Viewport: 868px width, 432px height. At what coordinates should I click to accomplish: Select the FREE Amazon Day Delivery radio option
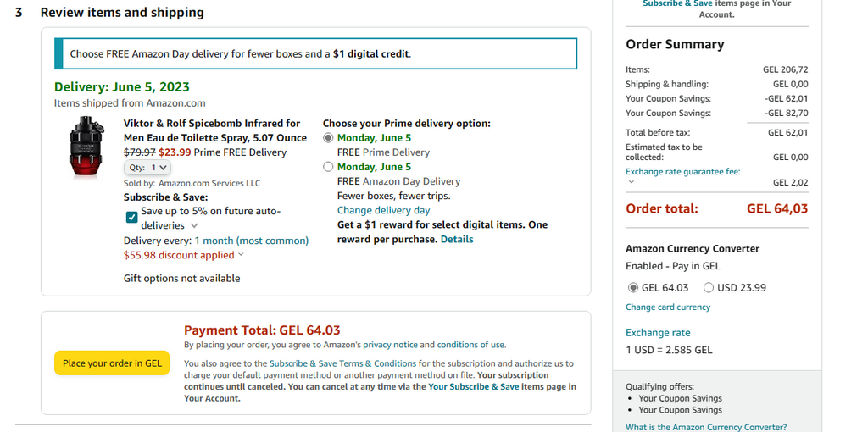tap(328, 167)
